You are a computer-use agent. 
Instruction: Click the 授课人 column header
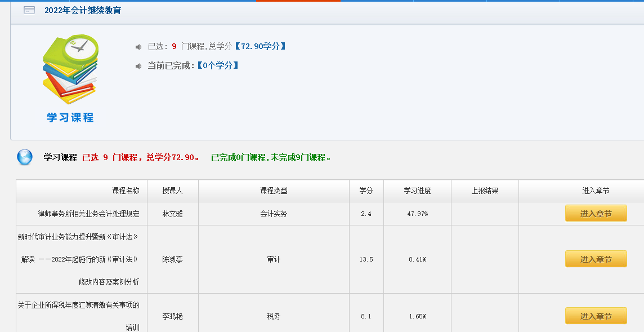(x=172, y=191)
